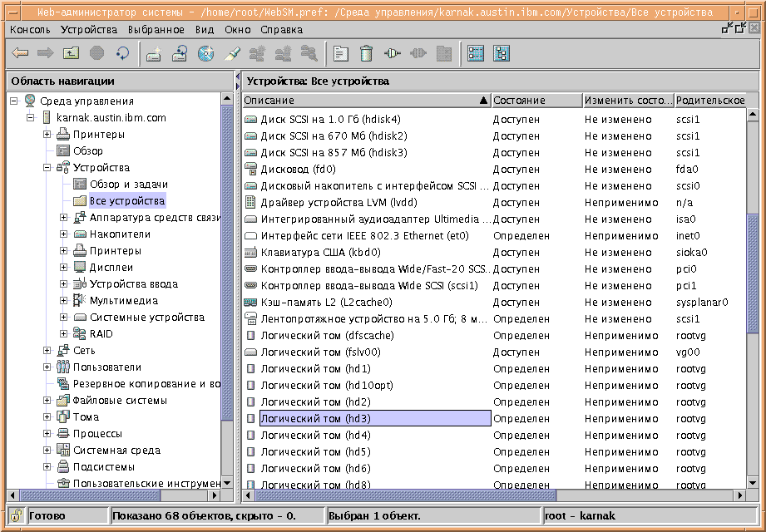Screen dimensions: 766x532
Task: Click the Back arrow toolbar icon
Action: pyautogui.click(x=20, y=53)
